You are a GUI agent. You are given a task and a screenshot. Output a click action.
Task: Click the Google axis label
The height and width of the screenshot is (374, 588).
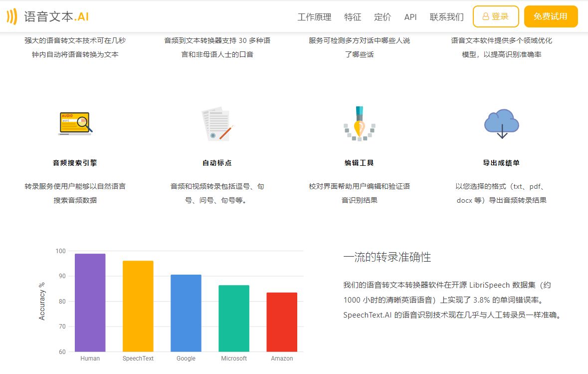tap(186, 358)
